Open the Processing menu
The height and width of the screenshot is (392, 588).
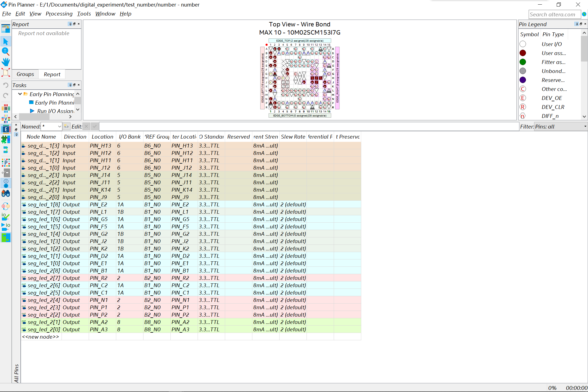coord(59,14)
